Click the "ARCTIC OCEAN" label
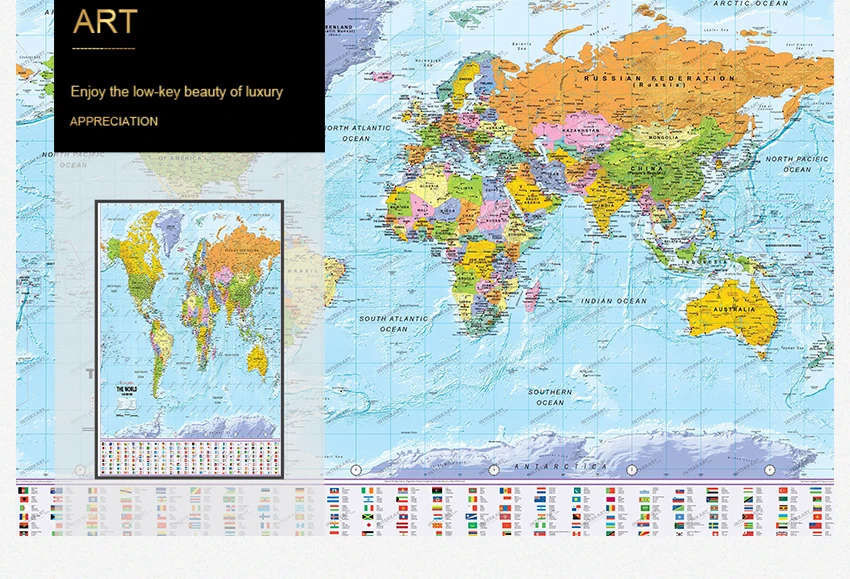This screenshot has width=850, height=579. point(751,3)
